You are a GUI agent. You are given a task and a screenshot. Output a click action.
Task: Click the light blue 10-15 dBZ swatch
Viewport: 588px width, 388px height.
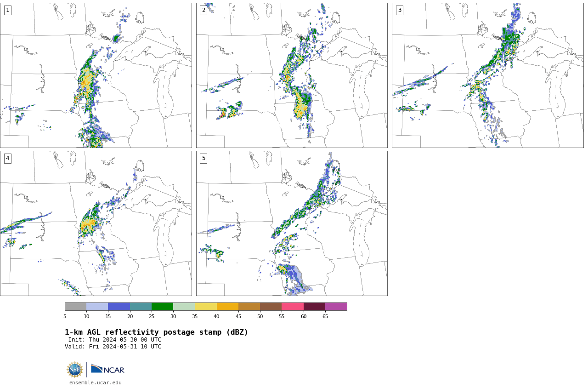pyautogui.click(x=97, y=307)
